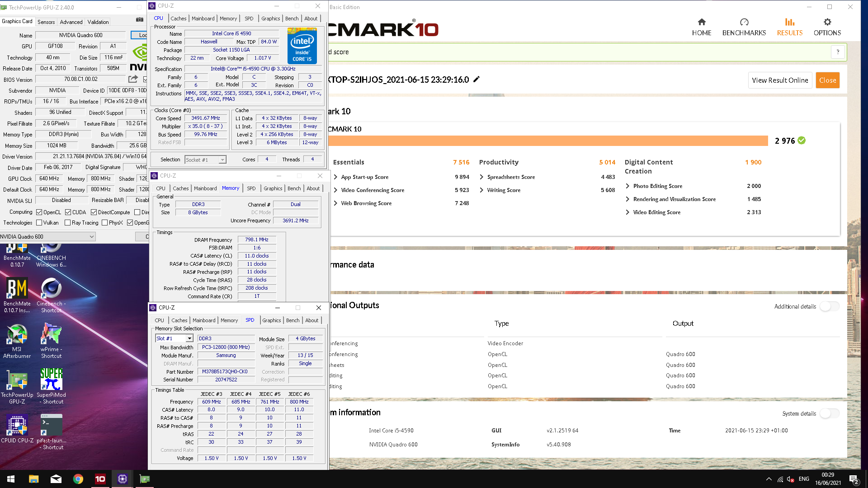This screenshot has height=488, width=868.
Task: Switch to Sensors tab in GPU-Z
Action: click(x=46, y=22)
